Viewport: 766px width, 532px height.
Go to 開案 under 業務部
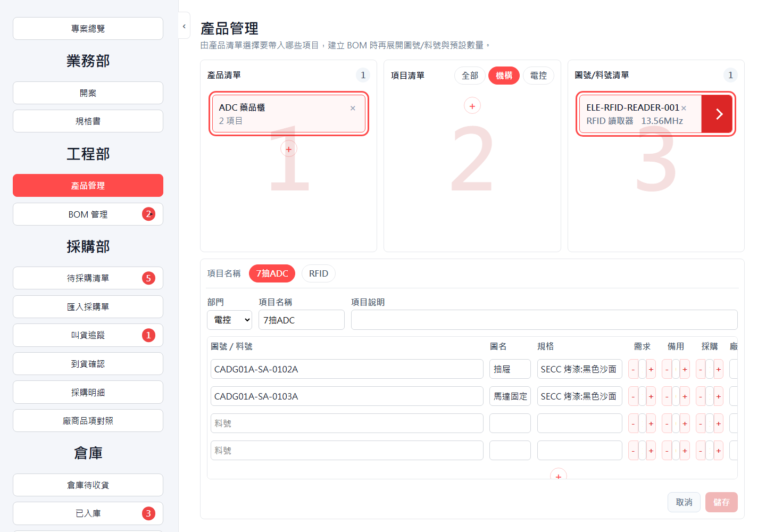tap(88, 93)
